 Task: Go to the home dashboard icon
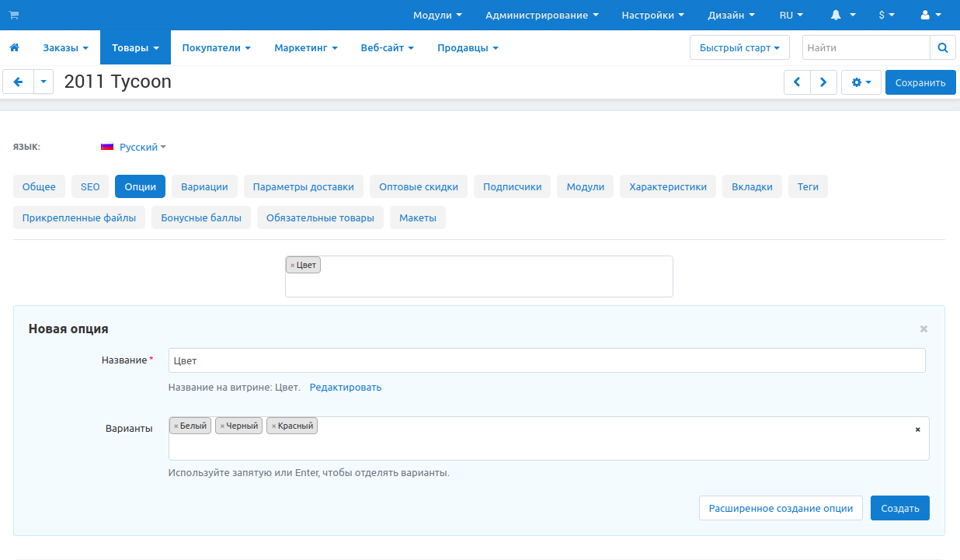coord(14,48)
